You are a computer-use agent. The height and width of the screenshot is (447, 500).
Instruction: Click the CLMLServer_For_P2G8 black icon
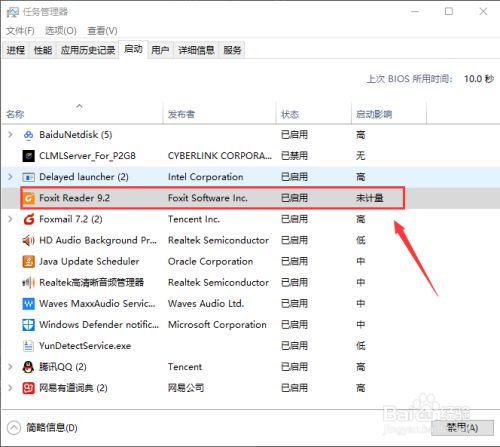pyautogui.click(x=28, y=156)
